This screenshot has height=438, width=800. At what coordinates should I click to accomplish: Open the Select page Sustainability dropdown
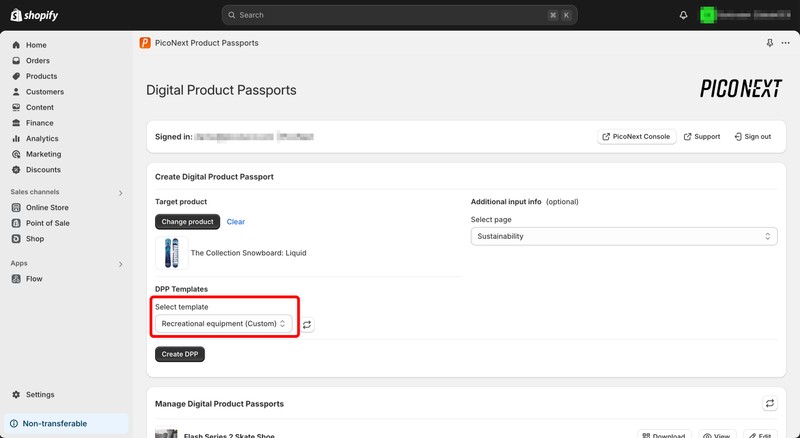pyautogui.click(x=623, y=236)
